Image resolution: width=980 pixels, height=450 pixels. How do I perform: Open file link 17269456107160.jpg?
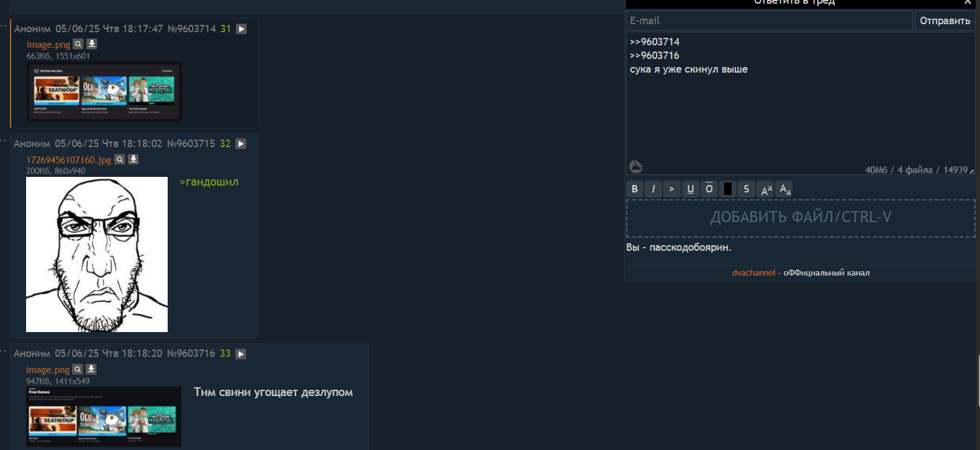coord(68,160)
